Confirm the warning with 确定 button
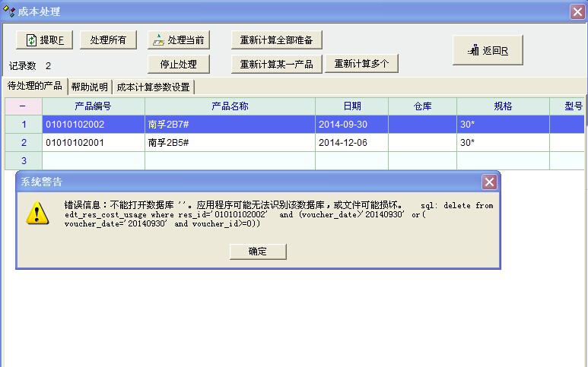 (258, 252)
